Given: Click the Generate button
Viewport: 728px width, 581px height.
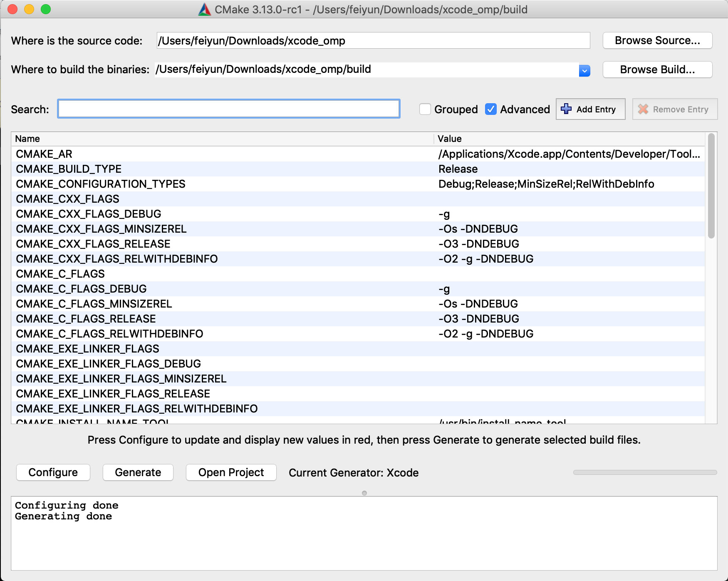Looking at the screenshot, I should pyautogui.click(x=138, y=472).
